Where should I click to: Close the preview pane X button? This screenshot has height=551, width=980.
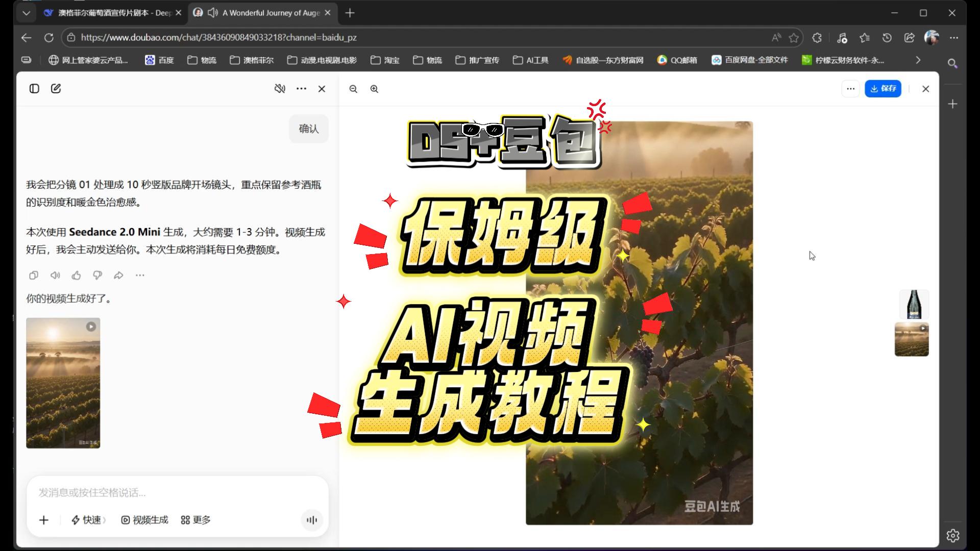click(x=926, y=89)
